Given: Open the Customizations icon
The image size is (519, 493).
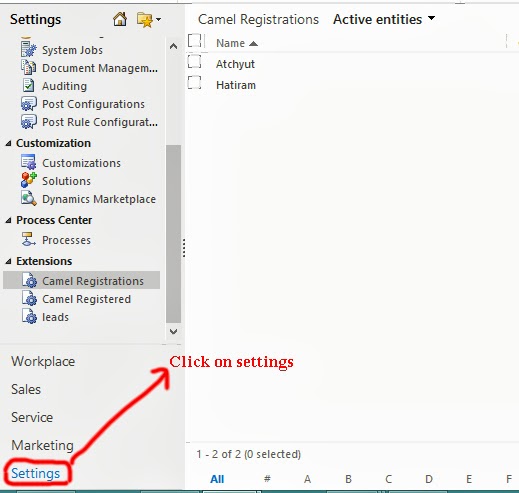Looking at the screenshot, I should coord(29,162).
